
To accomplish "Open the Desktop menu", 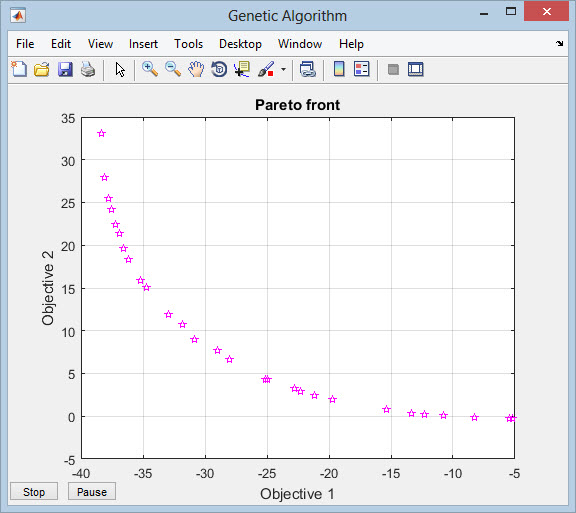I will (240, 44).
